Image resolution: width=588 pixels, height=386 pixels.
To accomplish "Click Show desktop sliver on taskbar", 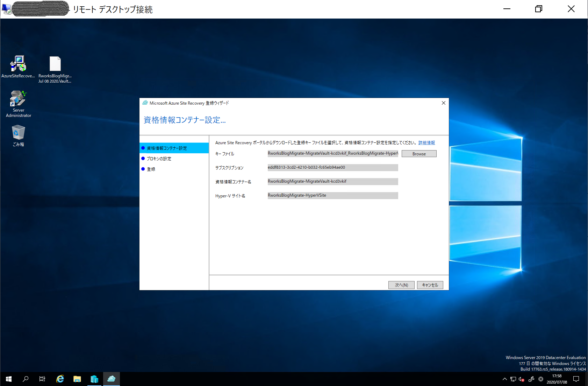I will pyautogui.click(x=587, y=379).
